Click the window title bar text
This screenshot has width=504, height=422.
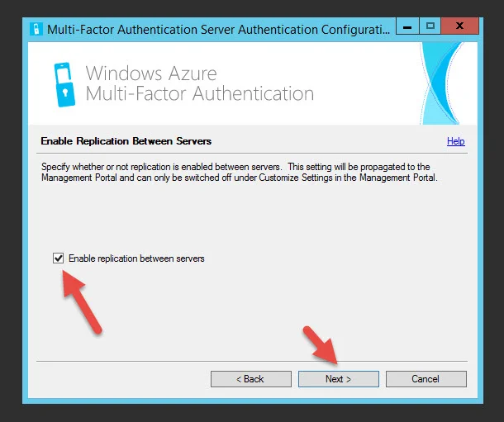coord(219,30)
